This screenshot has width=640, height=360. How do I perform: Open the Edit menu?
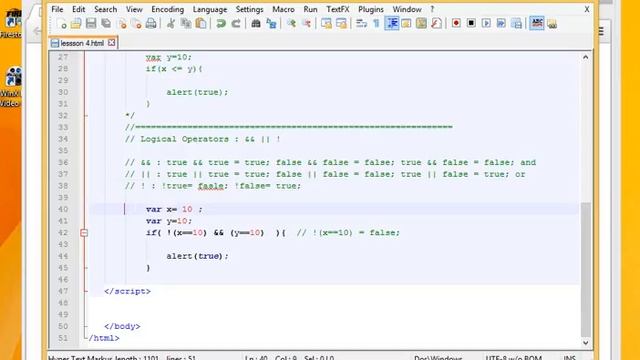78,9
